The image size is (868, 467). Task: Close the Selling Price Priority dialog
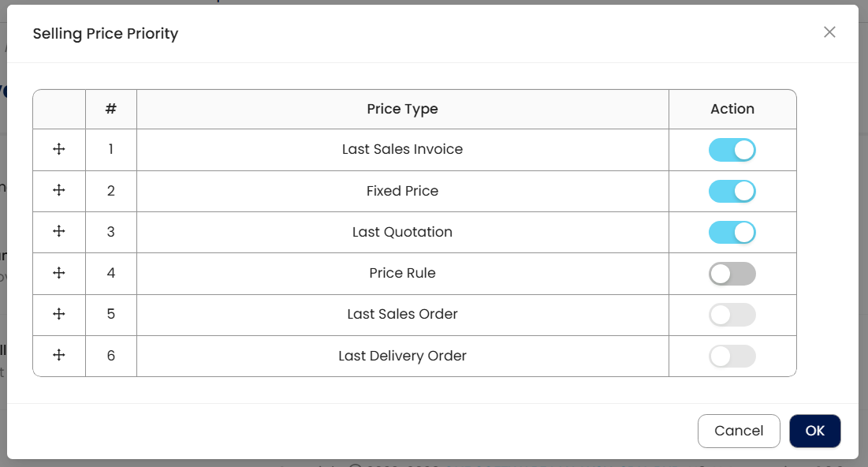coord(829,32)
